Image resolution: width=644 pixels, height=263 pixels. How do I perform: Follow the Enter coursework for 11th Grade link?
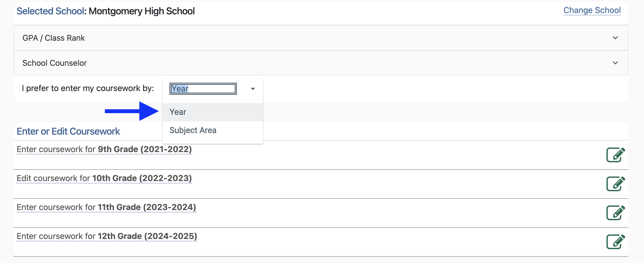[106, 207]
